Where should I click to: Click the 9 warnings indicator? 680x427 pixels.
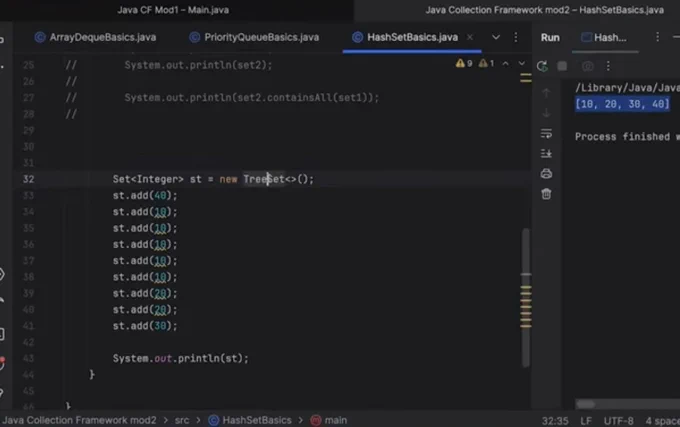464,64
